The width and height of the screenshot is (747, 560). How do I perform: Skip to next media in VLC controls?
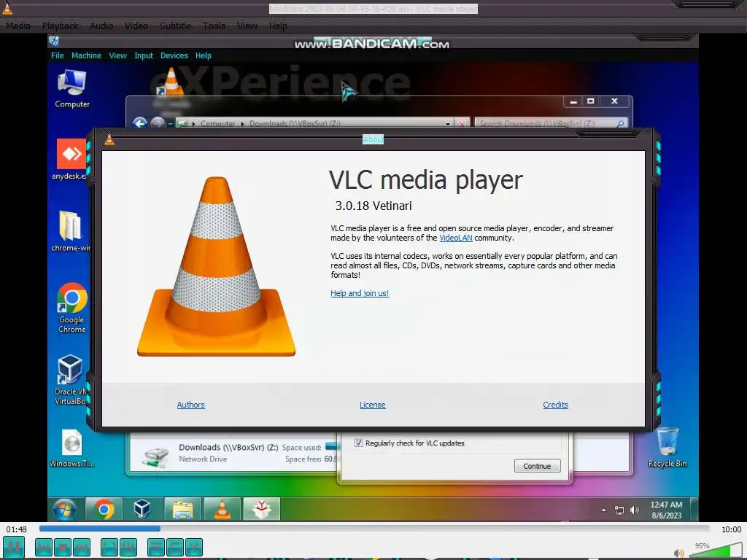(x=82, y=547)
